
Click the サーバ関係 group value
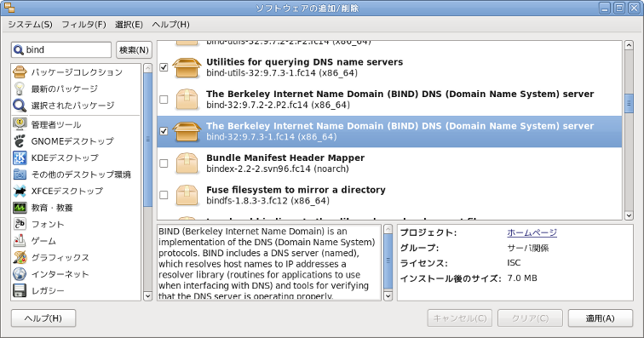528,248
